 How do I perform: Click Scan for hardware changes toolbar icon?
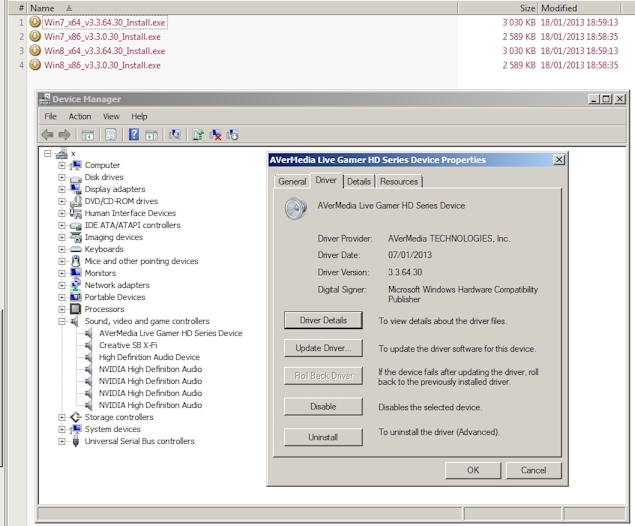pos(176,135)
